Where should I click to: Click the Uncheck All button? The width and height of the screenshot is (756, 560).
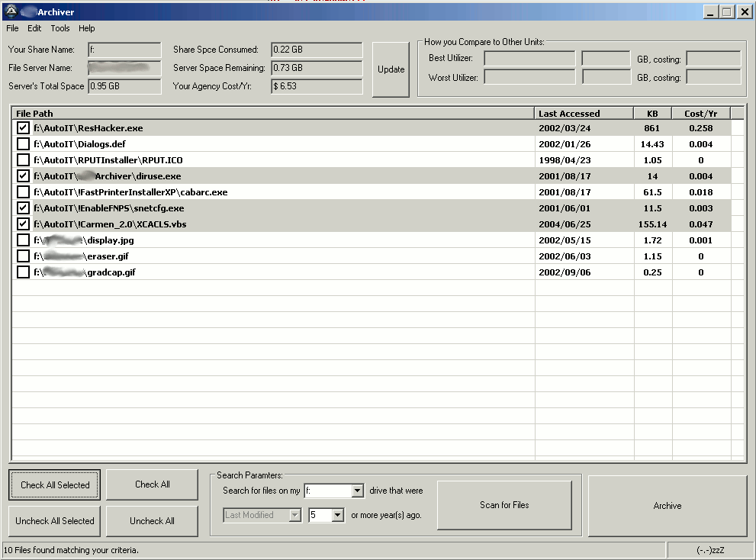[152, 521]
